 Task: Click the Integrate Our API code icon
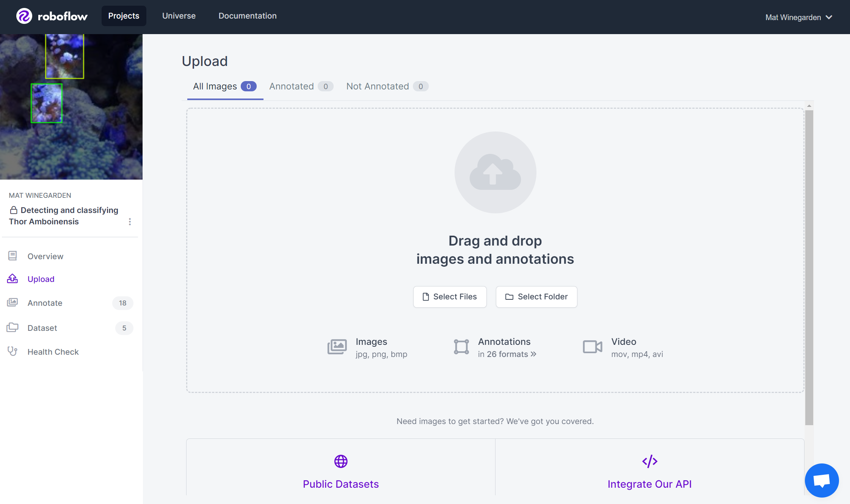coord(649,461)
